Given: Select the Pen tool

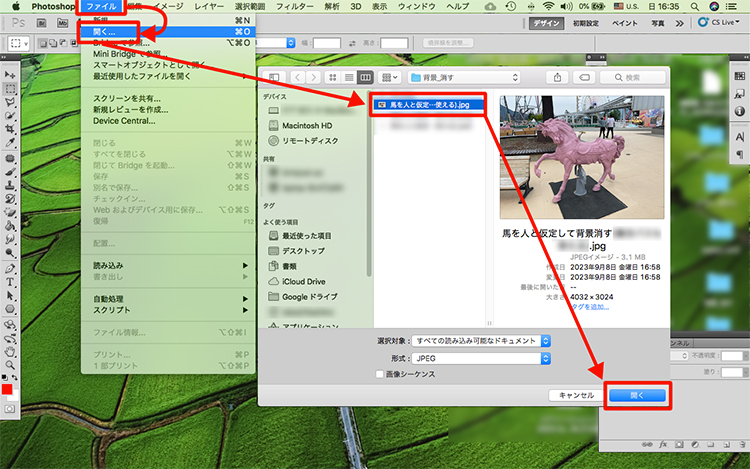Looking at the screenshot, I should [x=10, y=268].
